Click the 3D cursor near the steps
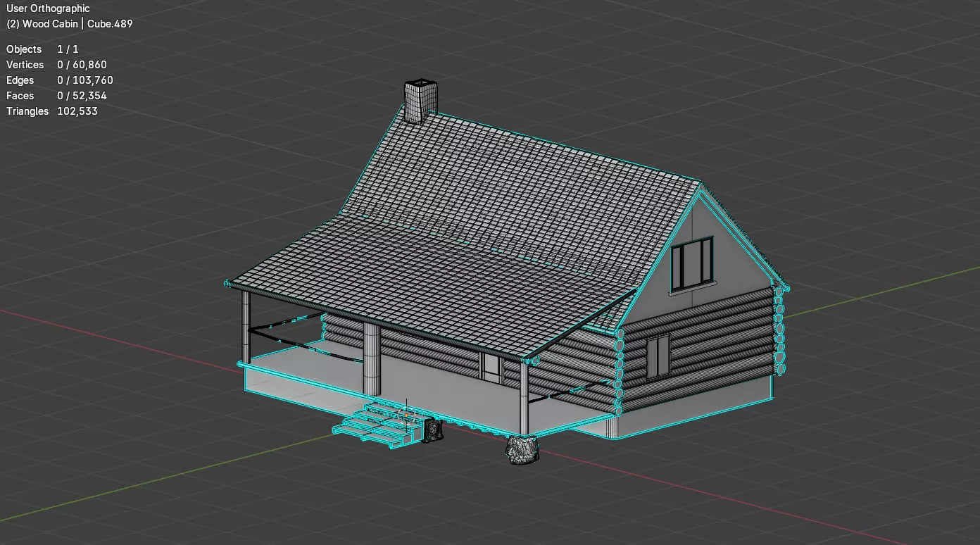 [x=406, y=416]
